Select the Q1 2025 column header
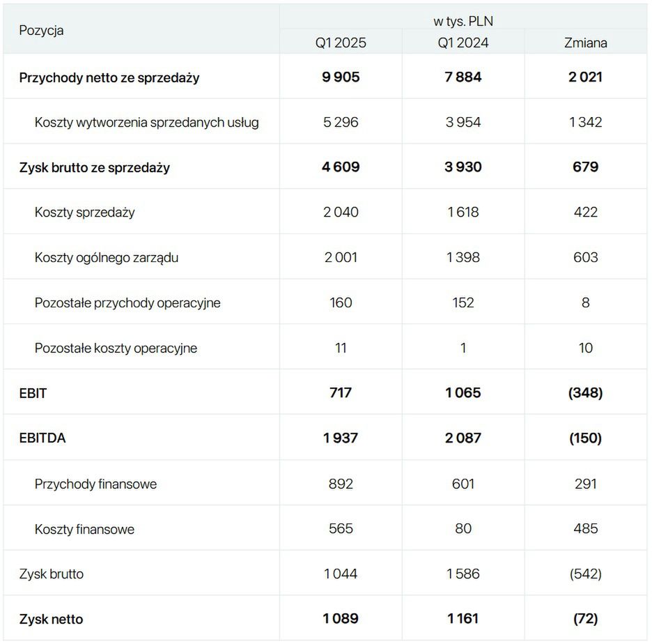The image size is (652, 644). (x=340, y=43)
